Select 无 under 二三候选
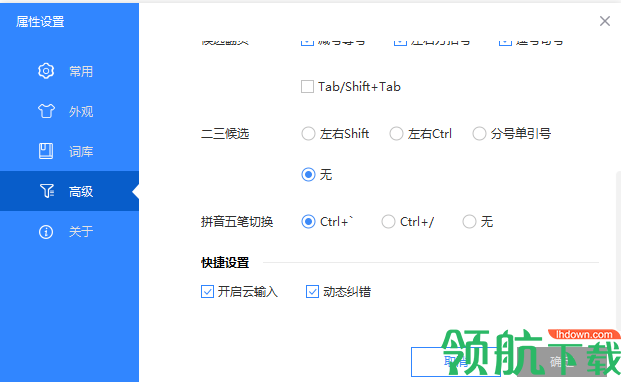 click(308, 175)
